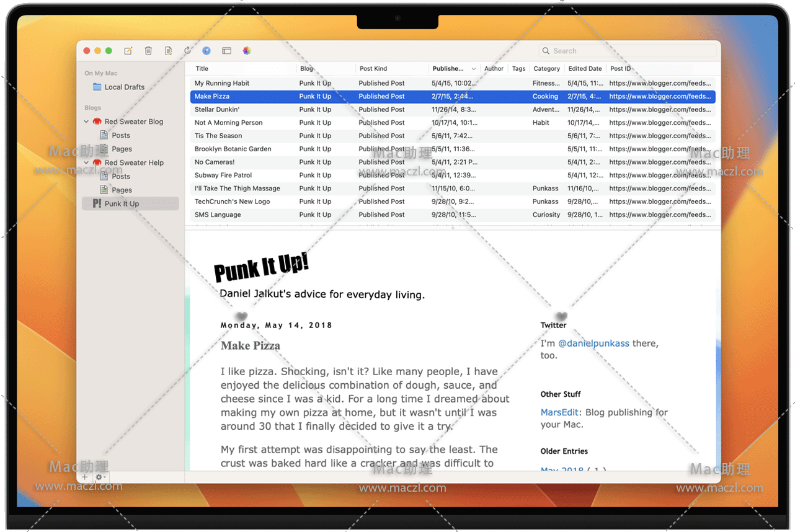Select Local Drafts folder in sidebar

pos(124,87)
